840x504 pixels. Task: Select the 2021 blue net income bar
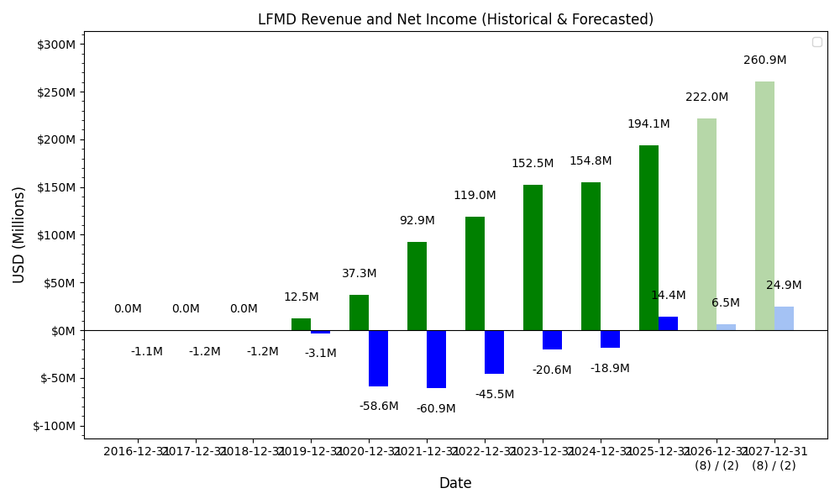[x=436, y=360]
